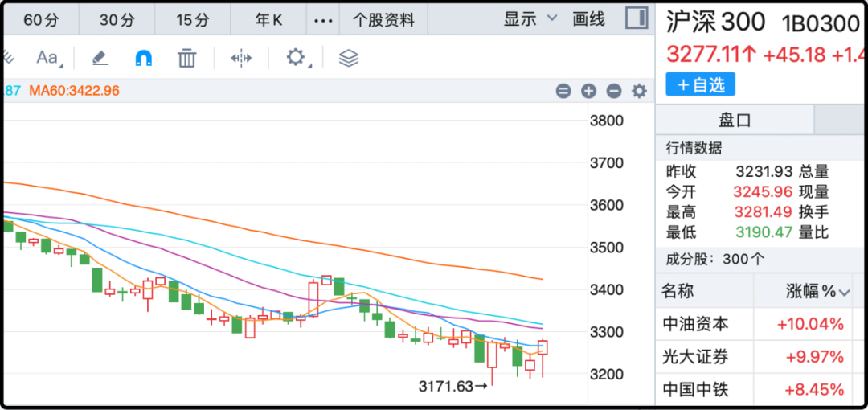Open the 个股资料 tab
Image resolution: width=868 pixels, height=410 pixels.
click(383, 21)
